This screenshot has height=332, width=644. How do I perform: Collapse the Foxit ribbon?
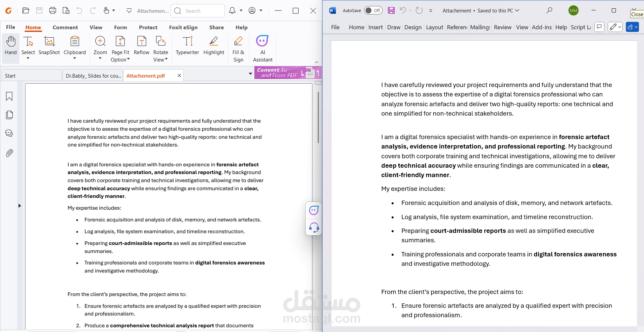click(x=316, y=62)
